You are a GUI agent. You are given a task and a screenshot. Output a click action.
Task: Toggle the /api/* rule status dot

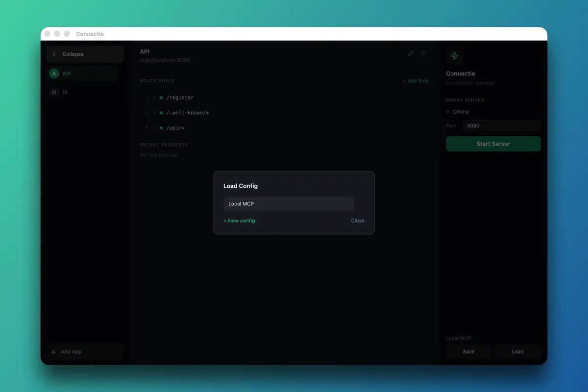click(x=161, y=128)
